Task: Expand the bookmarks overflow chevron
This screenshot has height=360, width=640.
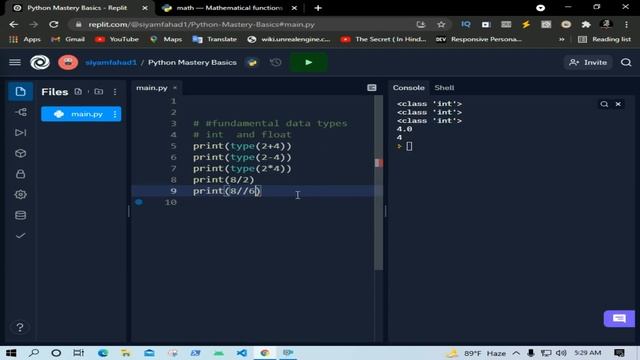Action: (x=562, y=39)
